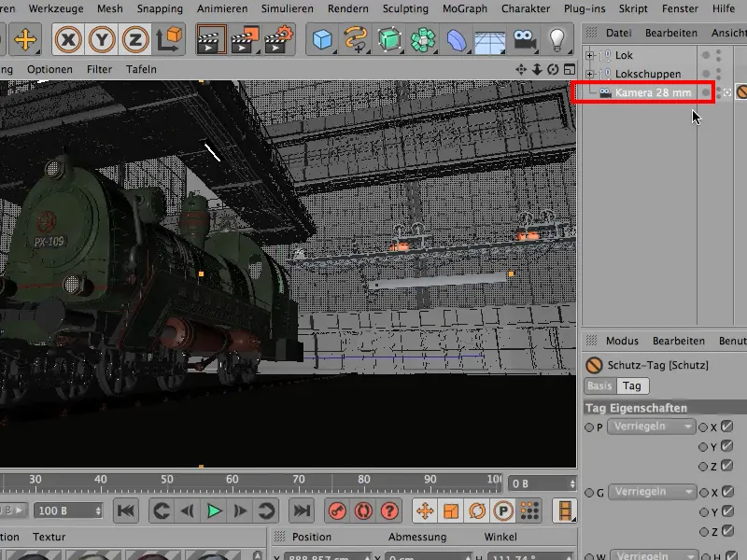
Task: Click the viewport dolly camera icon
Action: pyautogui.click(x=537, y=69)
